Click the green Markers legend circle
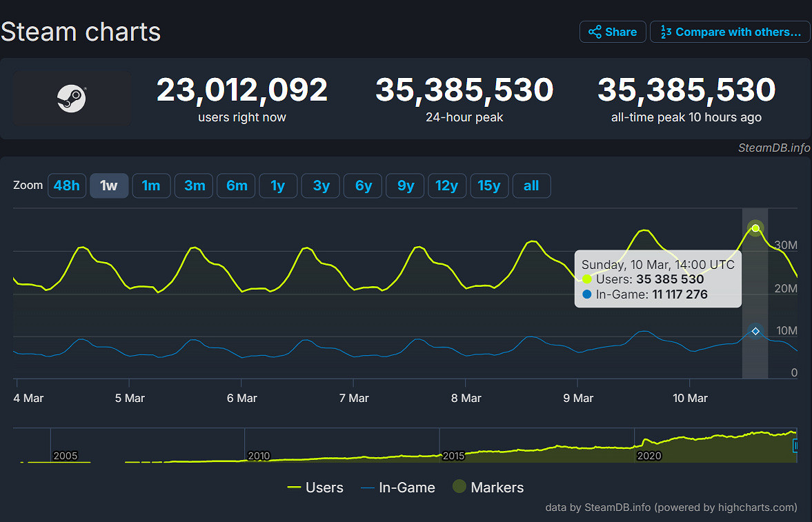Screen dimensions: 812x522 (459, 487)
